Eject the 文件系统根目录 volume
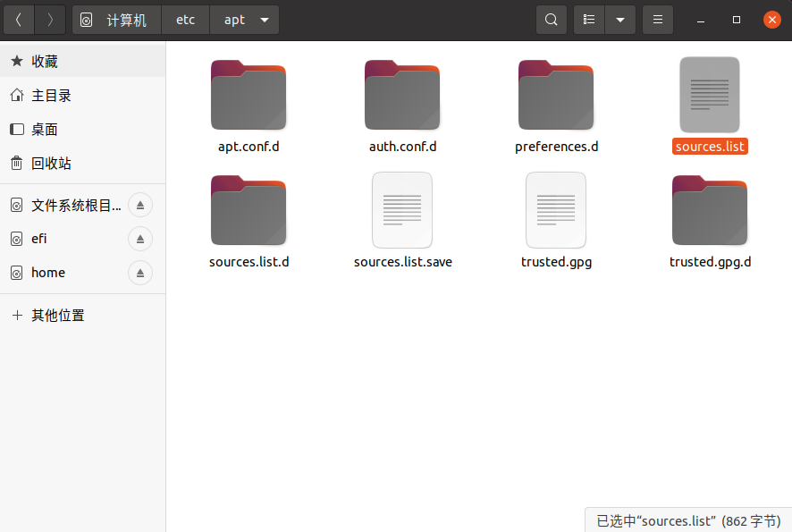This screenshot has height=532, width=792. point(140,205)
